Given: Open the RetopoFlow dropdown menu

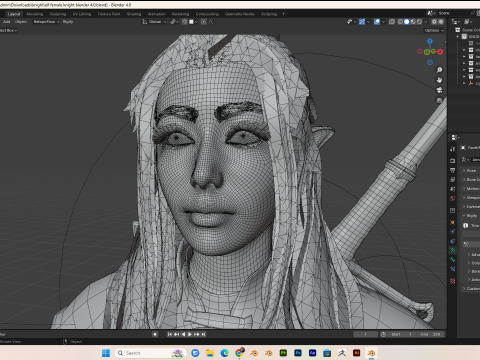Looking at the screenshot, I should pyautogui.click(x=46, y=22).
